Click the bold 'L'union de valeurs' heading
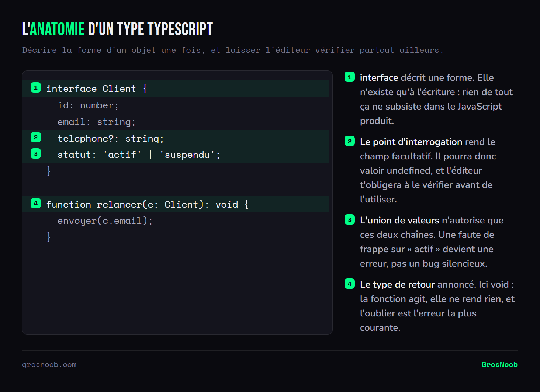Image resolution: width=540 pixels, height=392 pixels. pos(399,221)
